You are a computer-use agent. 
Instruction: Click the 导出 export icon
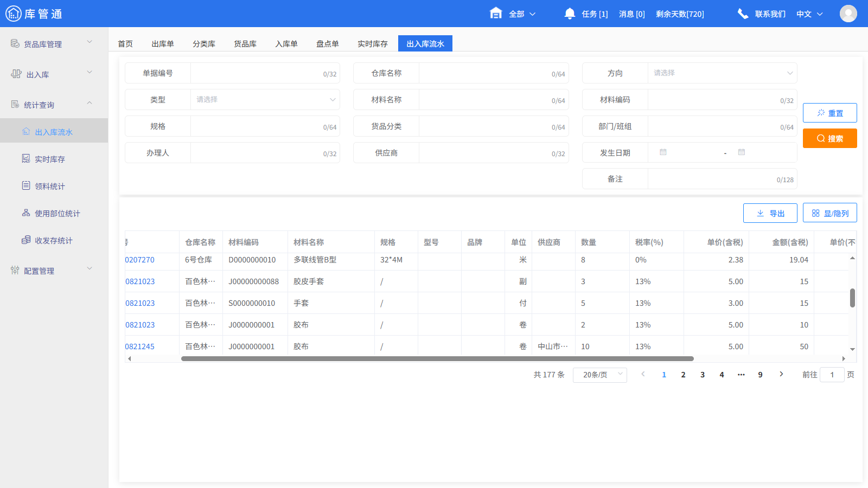[x=760, y=213]
